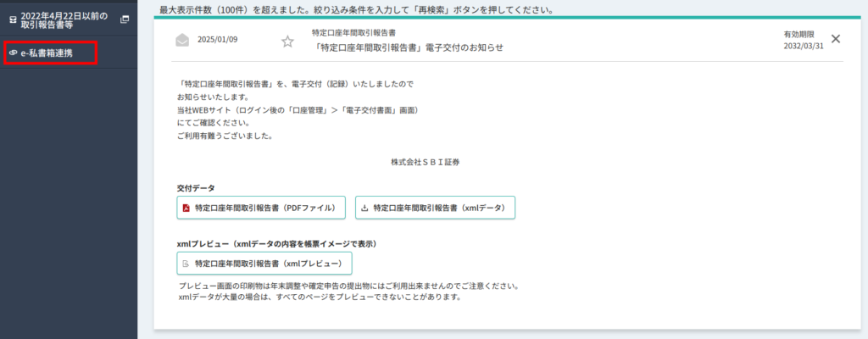The height and width of the screenshot is (339, 868).
Task: Click the document icon in xml preview button
Action: [186, 264]
